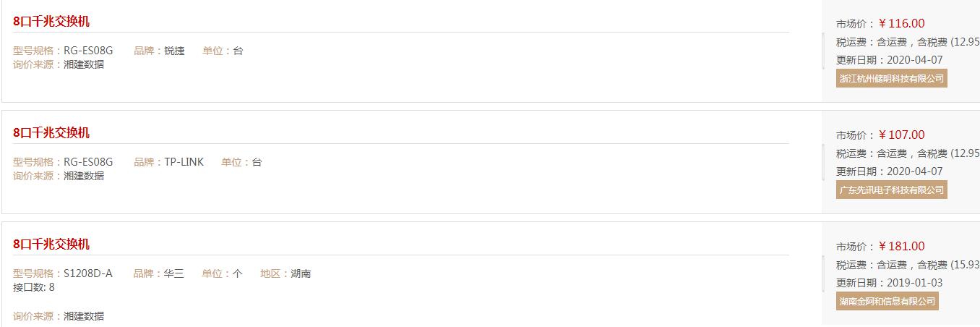Click the 湖南 region value
The image size is (980, 327).
pos(301,273)
